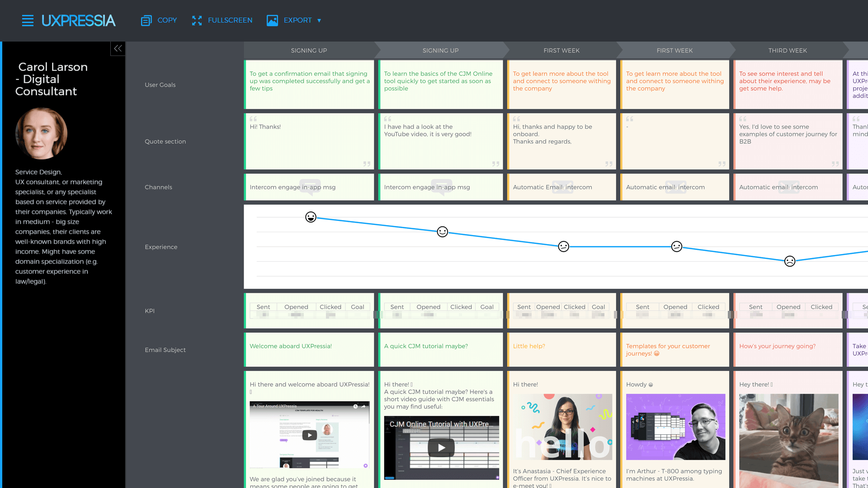Select the second SIGNING UP stage

pos(441,51)
